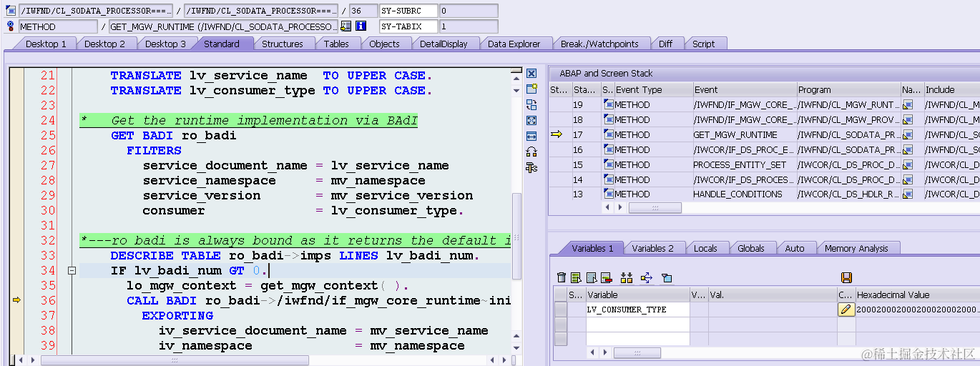Click the LV_CONSUMER_TYPE variable name field
This screenshot has height=366, width=980.
pos(637,310)
